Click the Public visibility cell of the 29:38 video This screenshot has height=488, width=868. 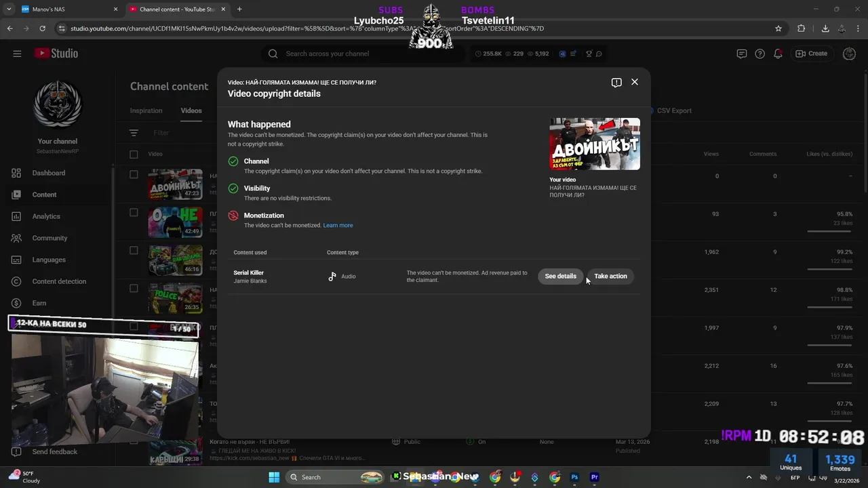407,442
